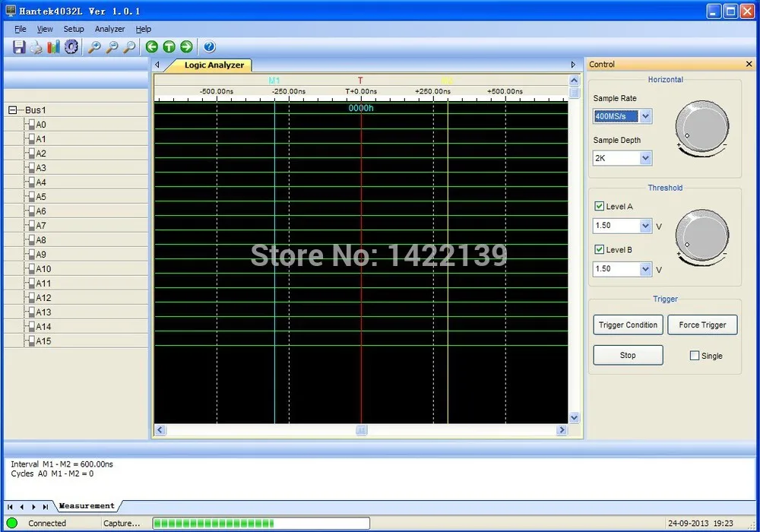The height and width of the screenshot is (532, 760).
Task: Click the Print icon in toolbar
Action: (36, 47)
